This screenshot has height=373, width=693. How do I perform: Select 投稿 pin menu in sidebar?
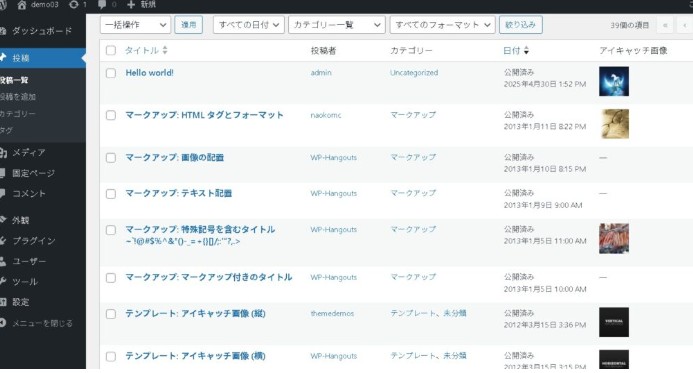(42, 58)
